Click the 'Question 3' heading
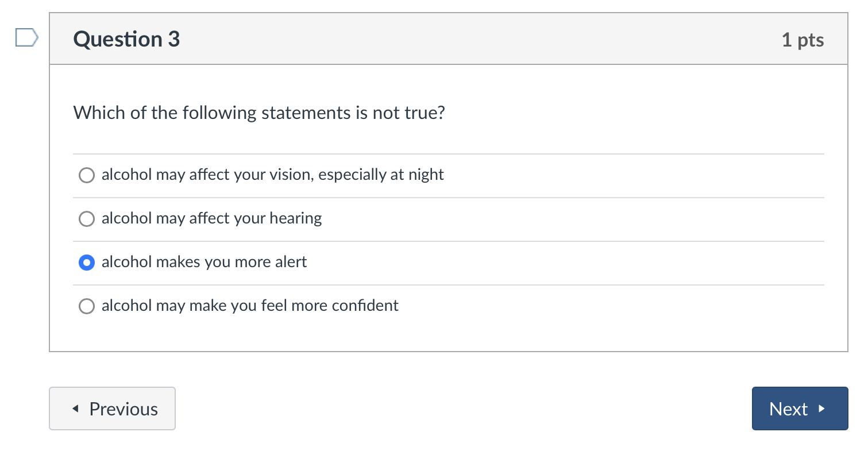 point(127,39)
